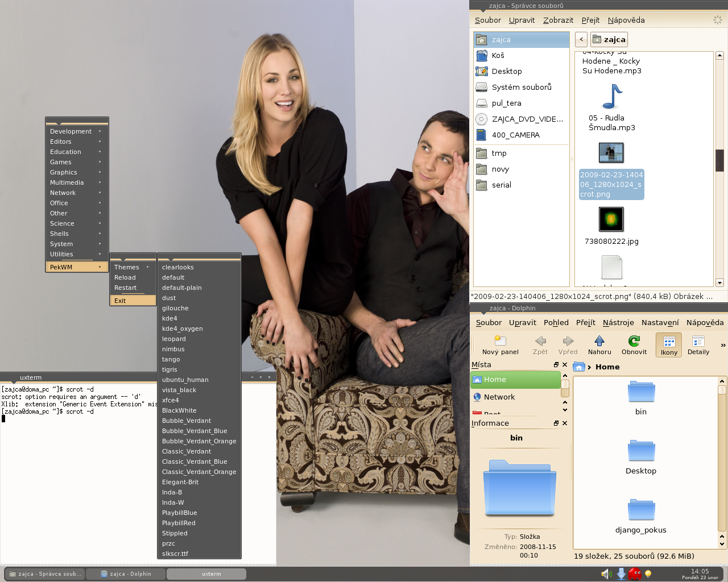The image size is (728, 582).
Task: Switch to uxterm in the taskbar
Action: (206, 574)
